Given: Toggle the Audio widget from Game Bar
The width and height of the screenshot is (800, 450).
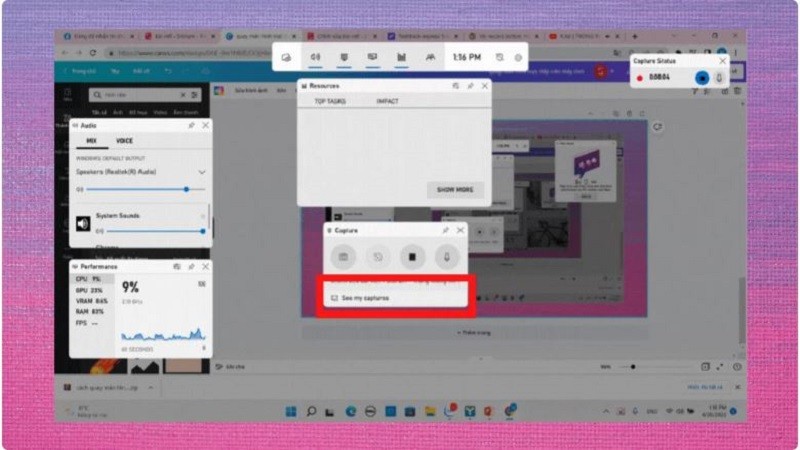Looking at the screenshot, I should (315, 58).
